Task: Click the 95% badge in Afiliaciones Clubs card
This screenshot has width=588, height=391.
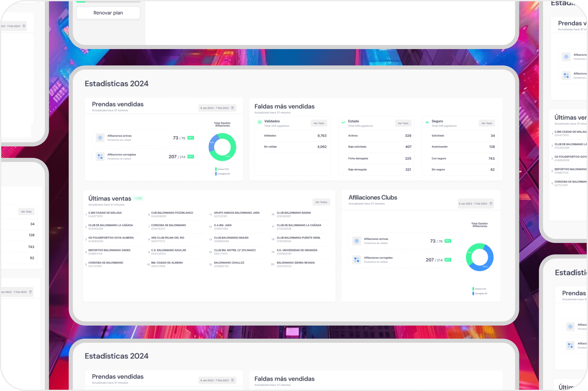Action: click(x=448, y=241)
